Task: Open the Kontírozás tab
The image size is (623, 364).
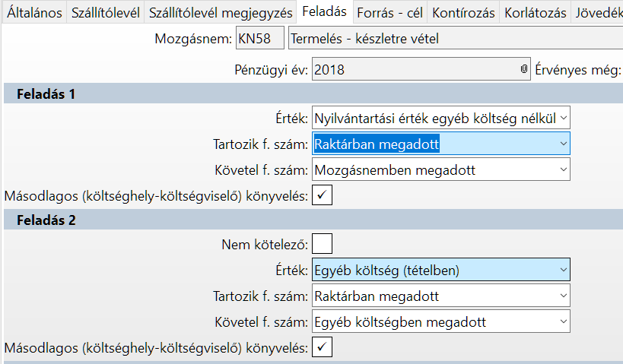Action: tap(464, 12)
